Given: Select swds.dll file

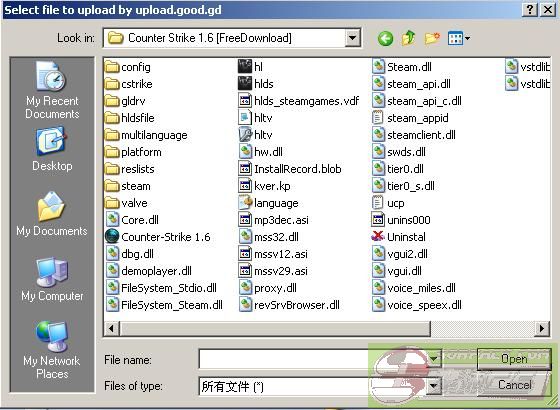Looking at the screenshot, I should 399,152.
